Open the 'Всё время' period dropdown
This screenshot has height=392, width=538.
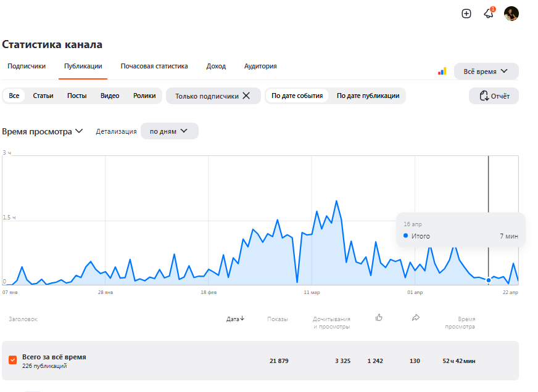486,71
